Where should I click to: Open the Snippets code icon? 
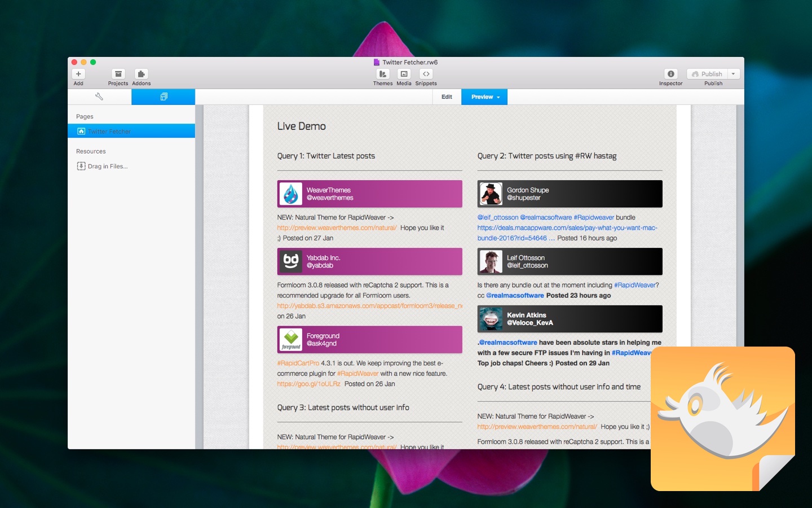[x=426, y=74]
